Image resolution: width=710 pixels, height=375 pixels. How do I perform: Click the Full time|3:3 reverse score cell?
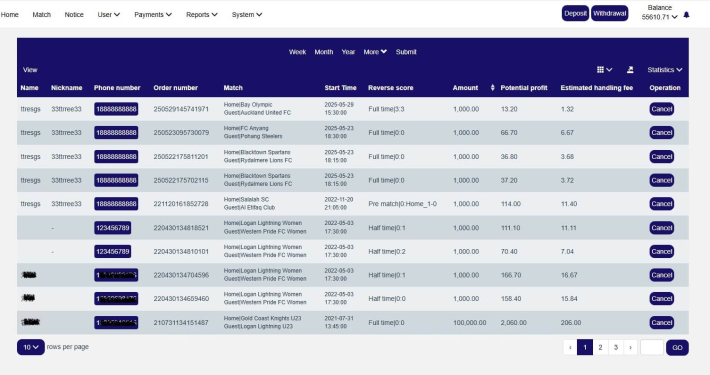coord(386,109)
